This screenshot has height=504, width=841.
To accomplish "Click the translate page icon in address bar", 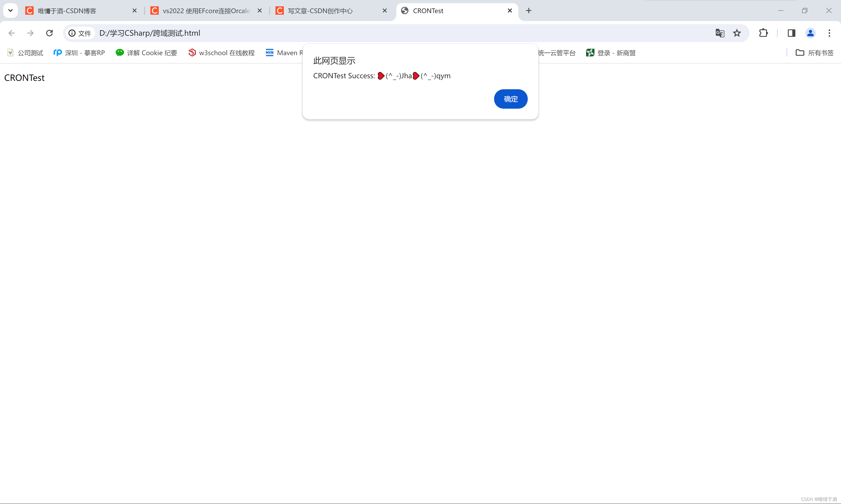I will point(720,33).
